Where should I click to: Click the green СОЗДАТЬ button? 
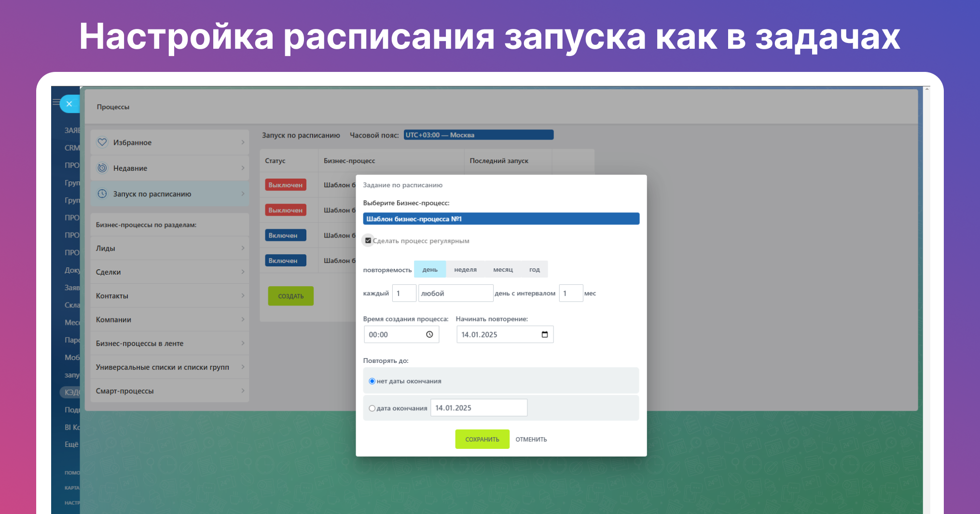291,296
